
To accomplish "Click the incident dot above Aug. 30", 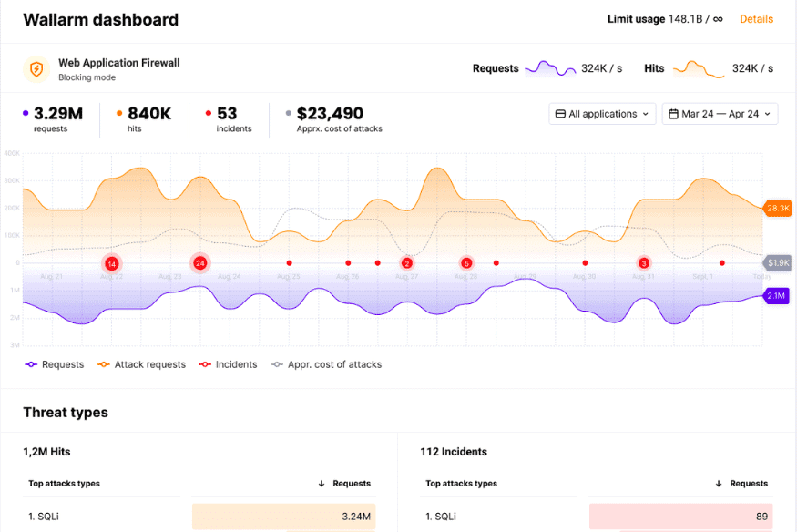I will 585,263.
